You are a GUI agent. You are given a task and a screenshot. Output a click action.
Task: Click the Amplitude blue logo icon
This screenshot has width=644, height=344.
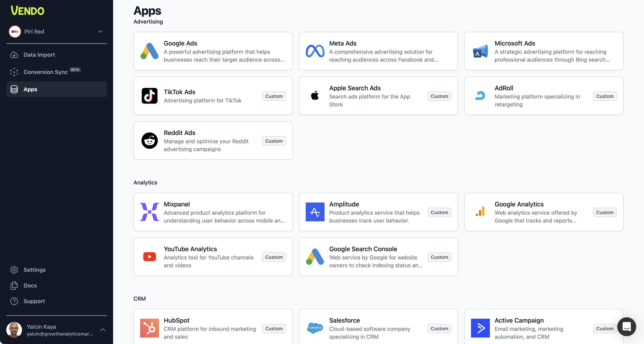coord(315,212)
